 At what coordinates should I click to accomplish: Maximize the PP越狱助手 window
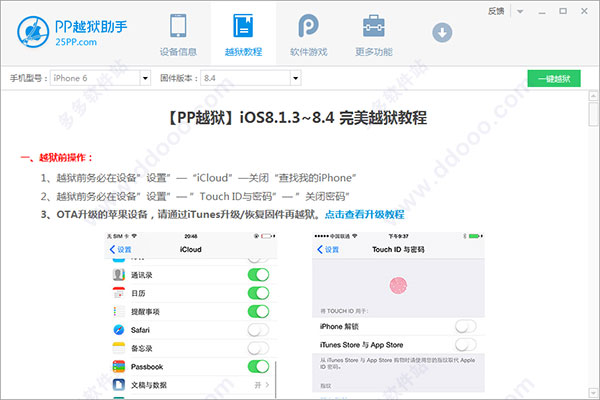563,11
